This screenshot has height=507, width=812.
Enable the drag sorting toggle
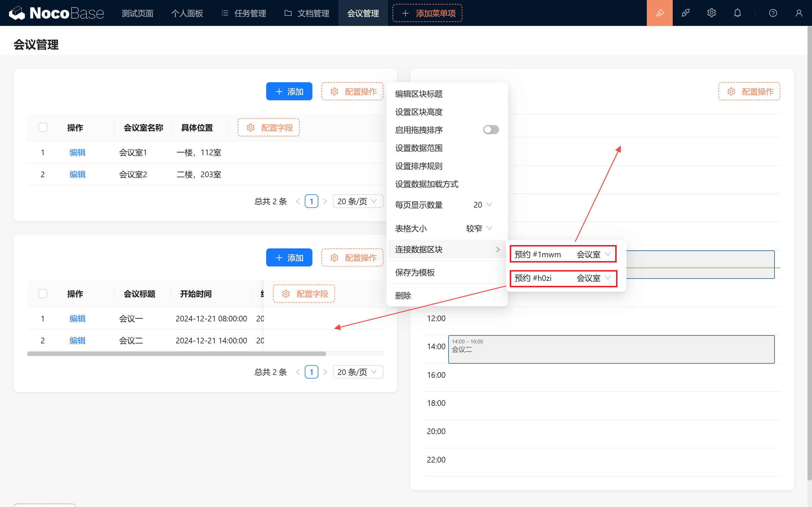click(491, 130)
